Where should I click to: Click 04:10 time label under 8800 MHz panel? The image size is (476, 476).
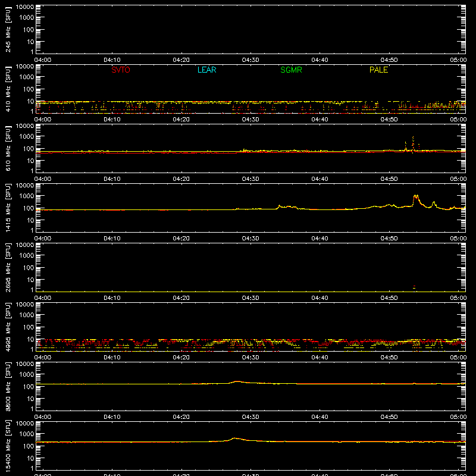click(x=112, y=417)
